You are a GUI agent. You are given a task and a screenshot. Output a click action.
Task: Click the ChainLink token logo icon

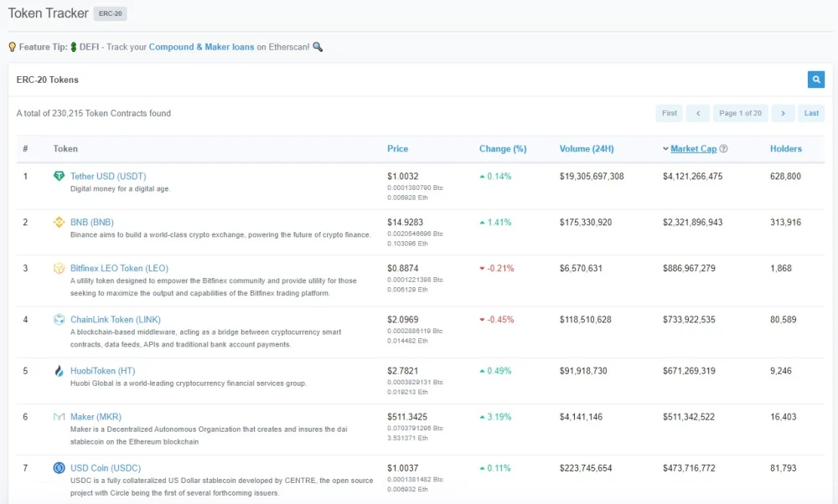pyautogui.click(x=59, y=319)
